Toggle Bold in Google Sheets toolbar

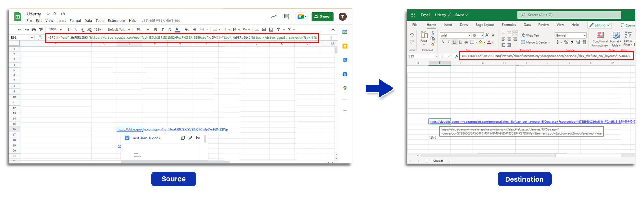coord(156,30)
